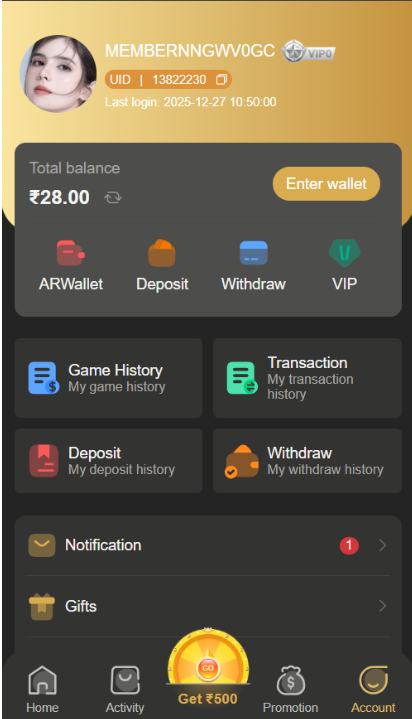
Task: Click the profile avatar picture
Action: [58, 74]
